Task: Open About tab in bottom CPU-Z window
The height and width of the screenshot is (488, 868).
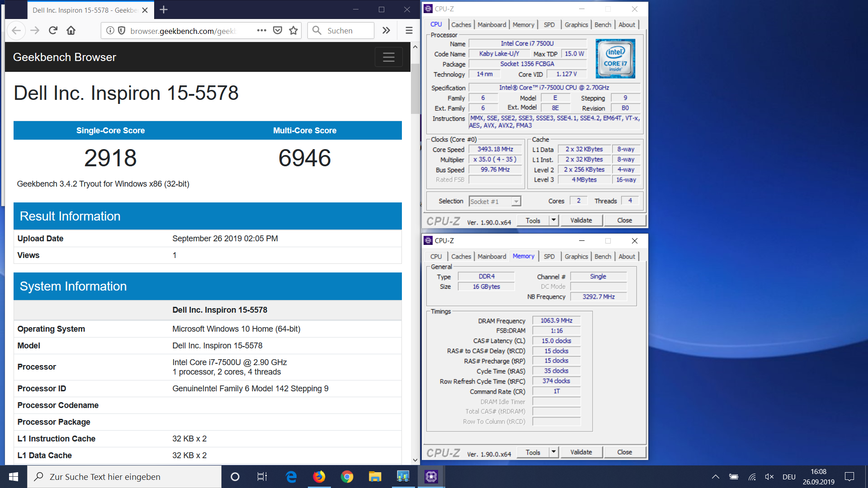Action: (627, 256)
